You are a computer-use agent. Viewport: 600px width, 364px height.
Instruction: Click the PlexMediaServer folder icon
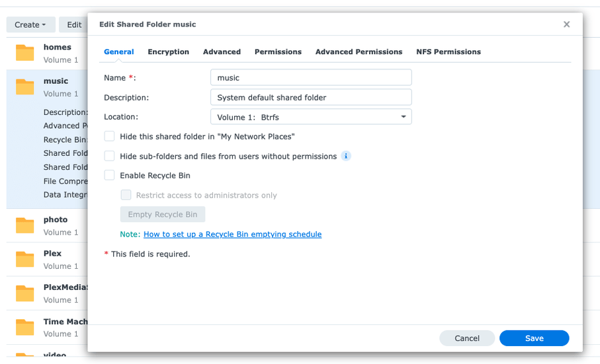(25, 293)
